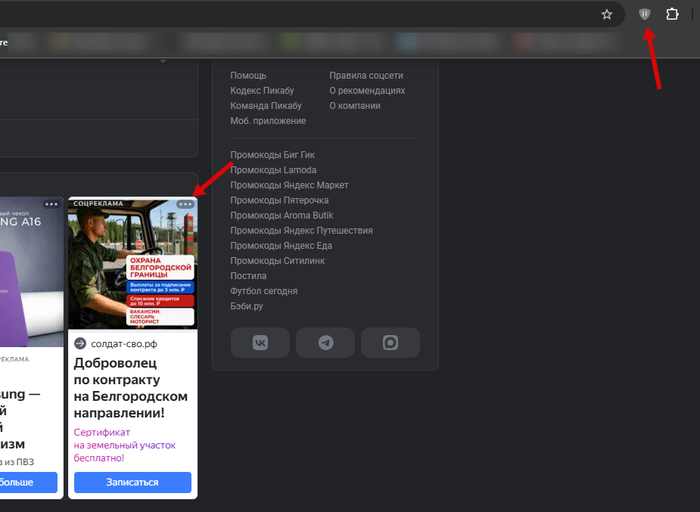This screenshot has width=700, height=512.
Task: Open the О компании link
Action: click(x=355, y=106)
